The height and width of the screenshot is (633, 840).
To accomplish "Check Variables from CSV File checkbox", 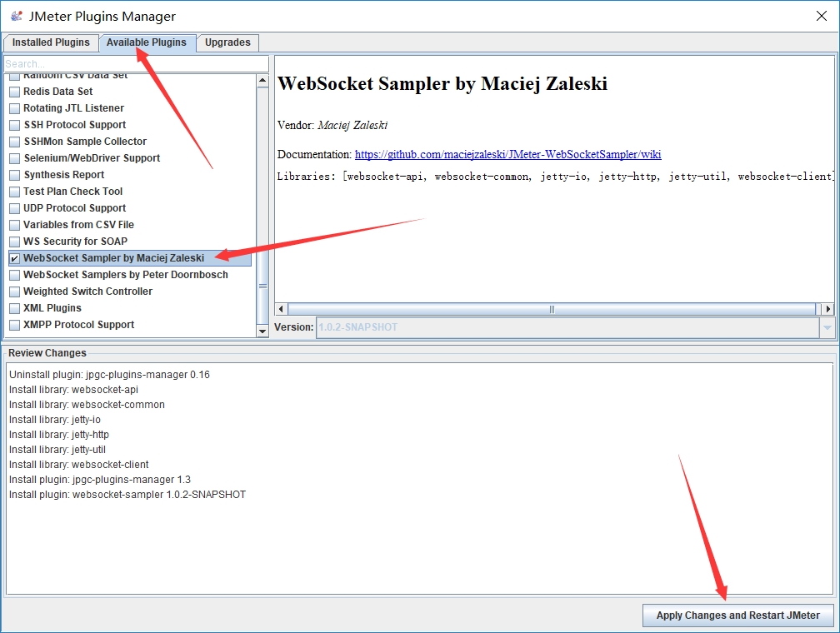I will pos(15,225).
